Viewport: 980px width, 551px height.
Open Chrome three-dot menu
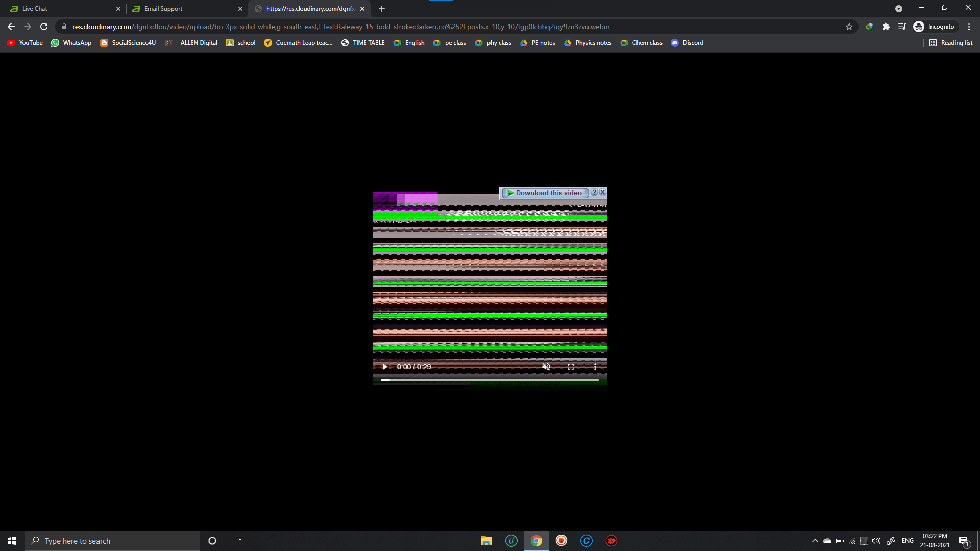(969, 27)
